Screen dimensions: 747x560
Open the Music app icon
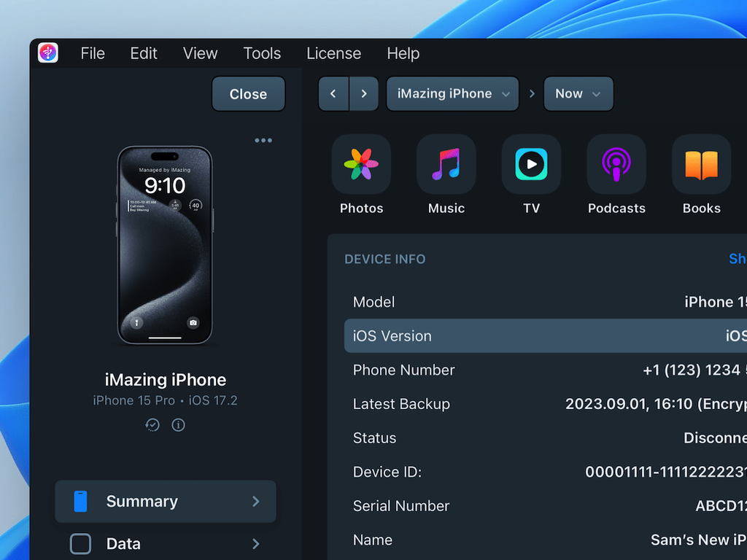click(x=446, y=164)
